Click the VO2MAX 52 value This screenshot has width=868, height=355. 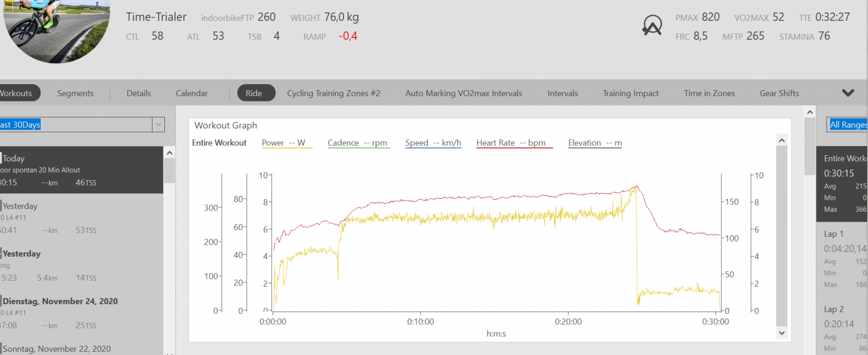[778, 17]
